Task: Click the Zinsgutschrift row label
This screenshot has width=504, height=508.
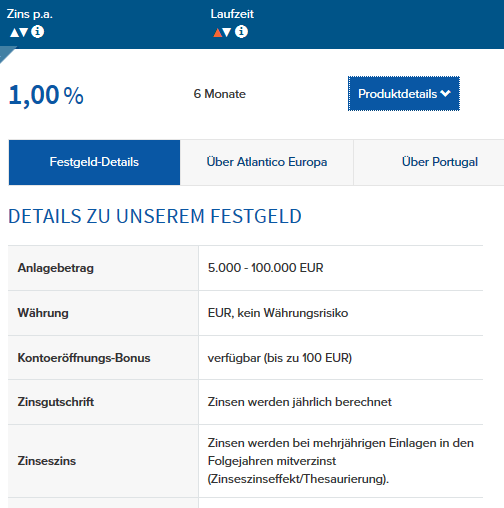Action: (x=56, y=402)
